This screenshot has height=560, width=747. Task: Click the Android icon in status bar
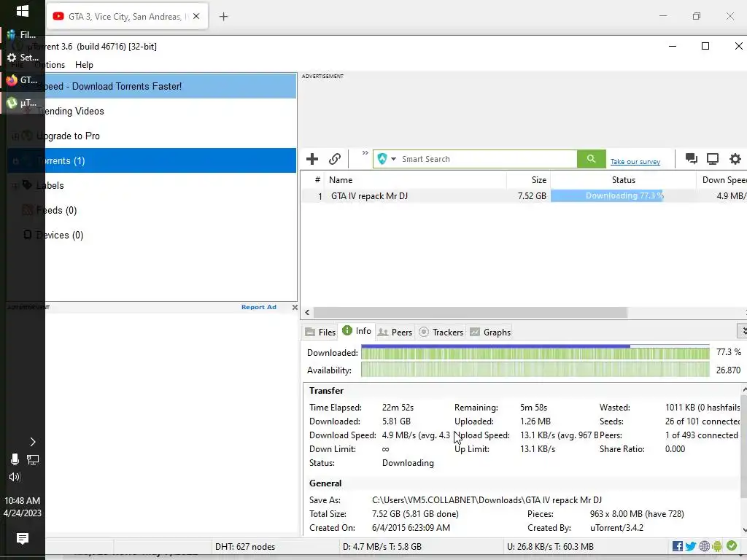717,546
